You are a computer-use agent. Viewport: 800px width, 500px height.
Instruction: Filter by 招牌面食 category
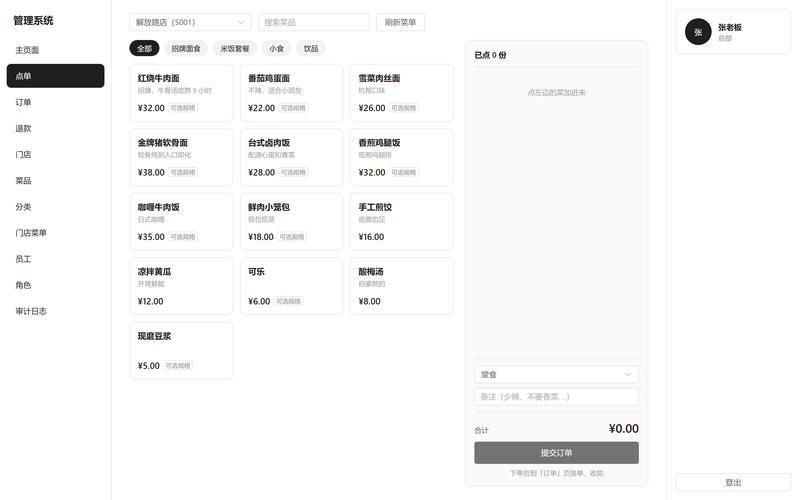pos(186,48)
